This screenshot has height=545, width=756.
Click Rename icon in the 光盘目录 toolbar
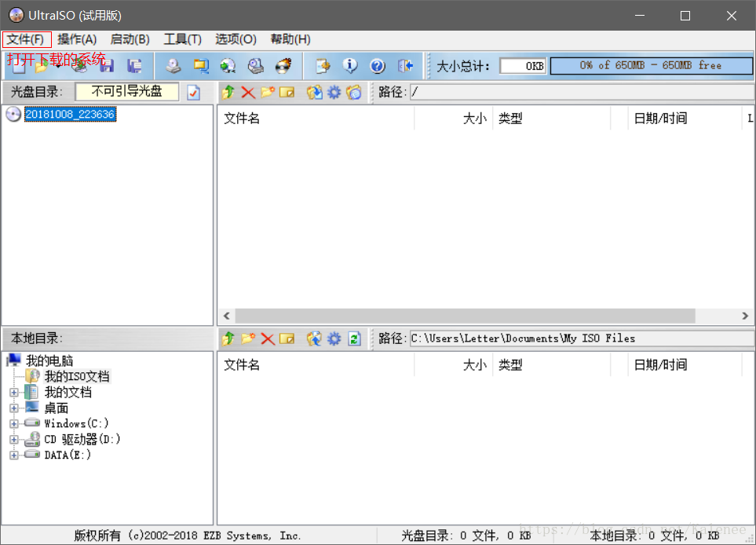(x=287, y=92)
